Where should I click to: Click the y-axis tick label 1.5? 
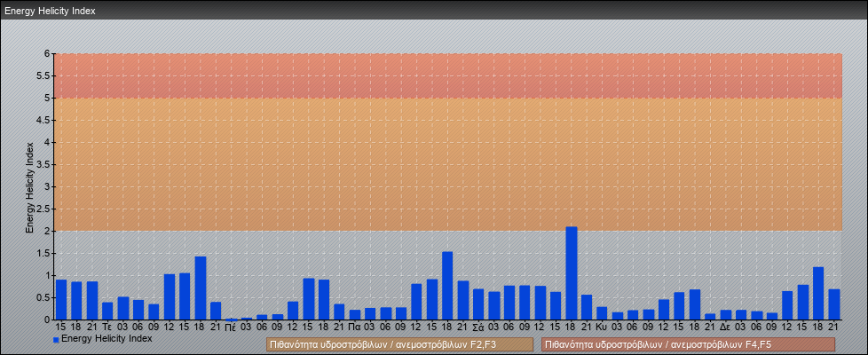[x=43, y=253]
